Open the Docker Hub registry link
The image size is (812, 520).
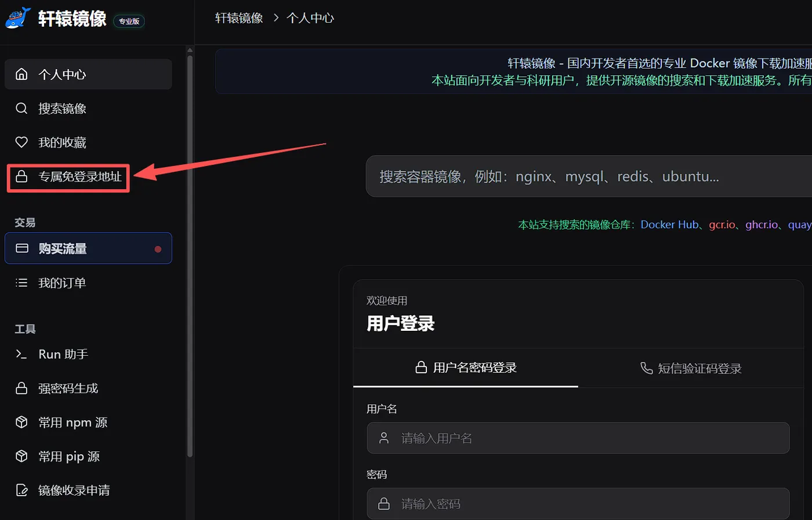(669, 225)
